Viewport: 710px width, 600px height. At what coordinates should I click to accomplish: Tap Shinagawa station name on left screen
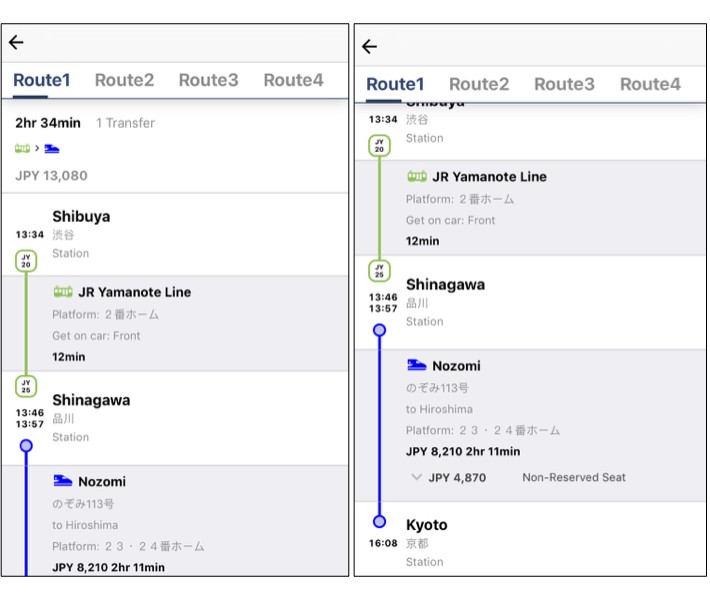pyautogui.click(x=91, y=400)
